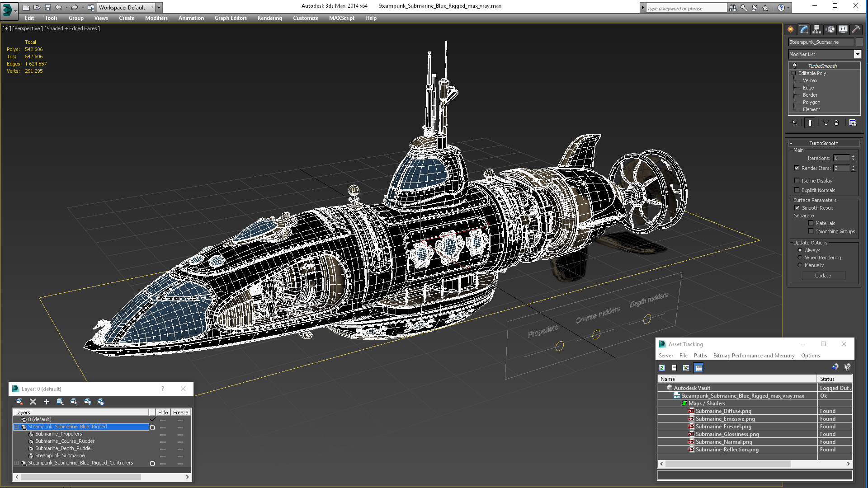Click Highlight Selected Objects' Layers icon
The image size is (868, 488).
click(x=74, y=401)
